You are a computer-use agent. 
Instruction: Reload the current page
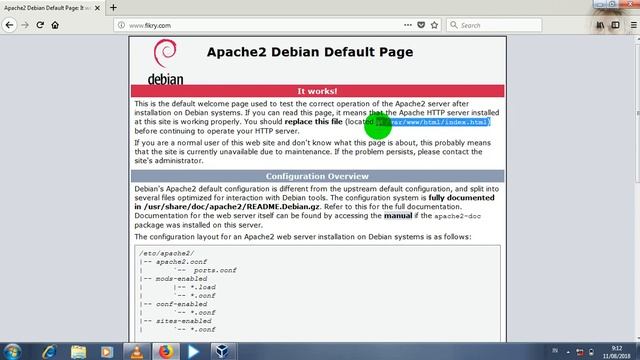40,25
